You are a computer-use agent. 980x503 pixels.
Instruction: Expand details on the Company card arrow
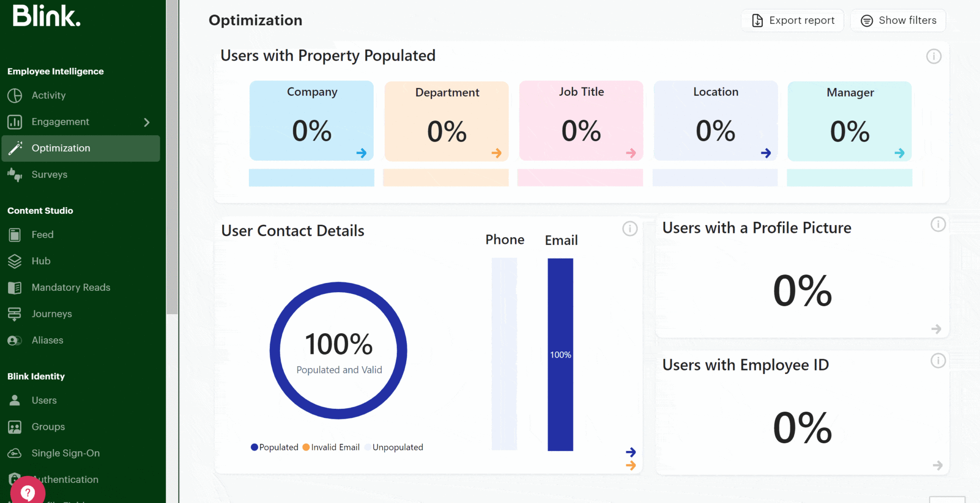pos(362,153)
